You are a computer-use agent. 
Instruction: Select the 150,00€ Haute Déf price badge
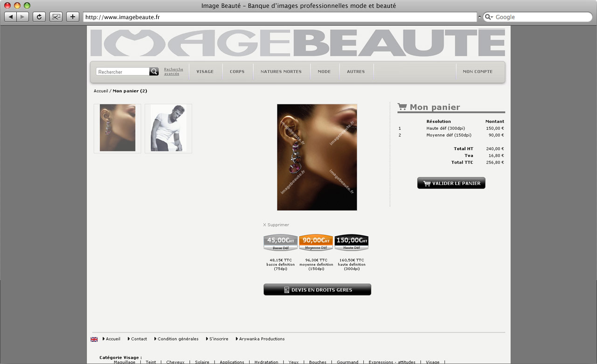352,243
